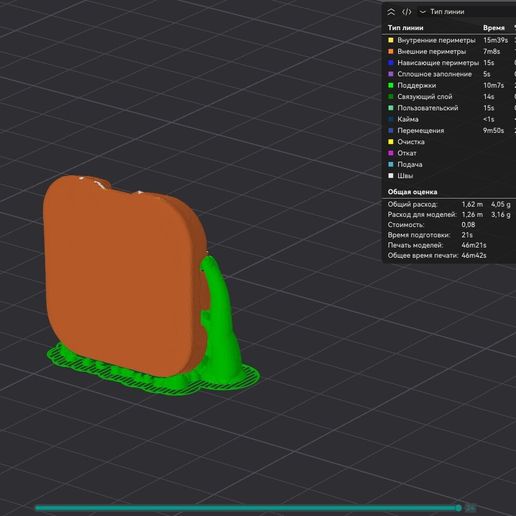Click the yellow Внутренние периметры color swatch

click(391, 40)
